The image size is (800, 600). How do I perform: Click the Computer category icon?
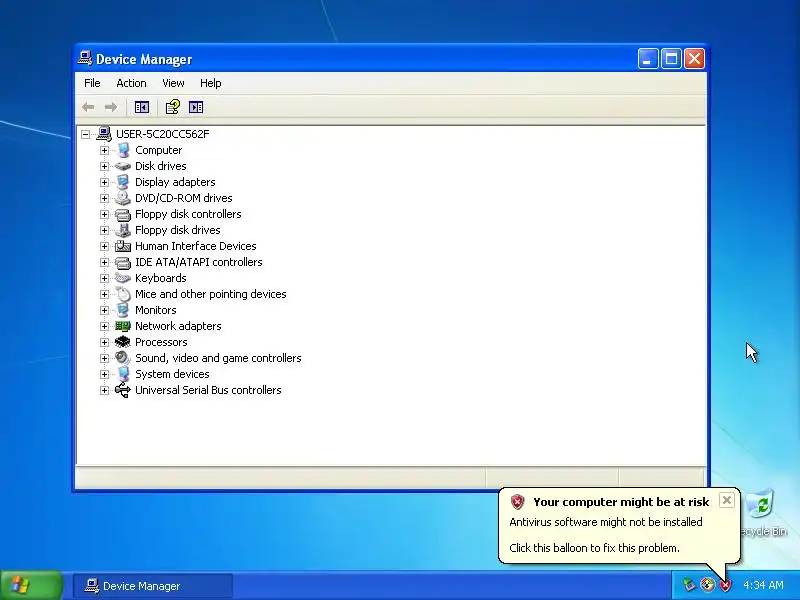point(123,150)
